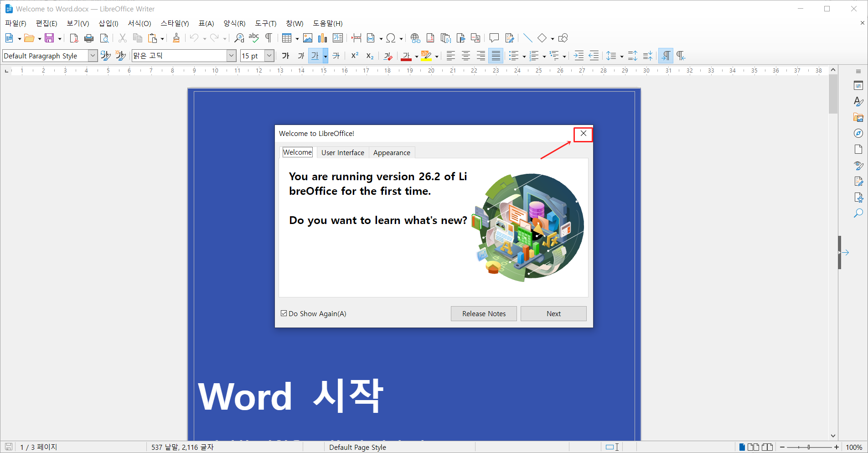Click Default Page Style in status bar
Image resolution: width=868 pixels, height=453 pixels.
point(357,447)
